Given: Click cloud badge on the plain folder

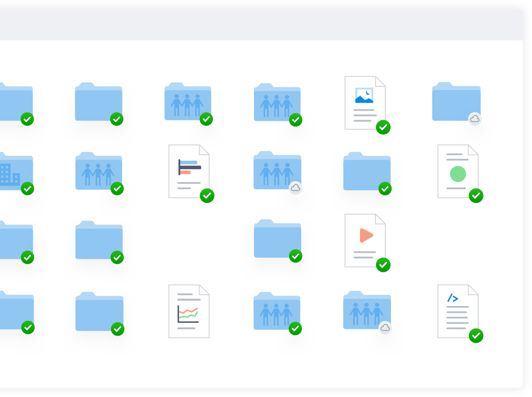Looking at the screenshot, I should pyautogui.click(x=475, y=119).
